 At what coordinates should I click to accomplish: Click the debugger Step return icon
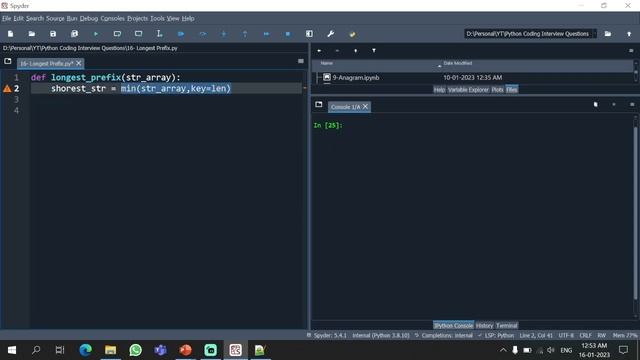(245, 34)
